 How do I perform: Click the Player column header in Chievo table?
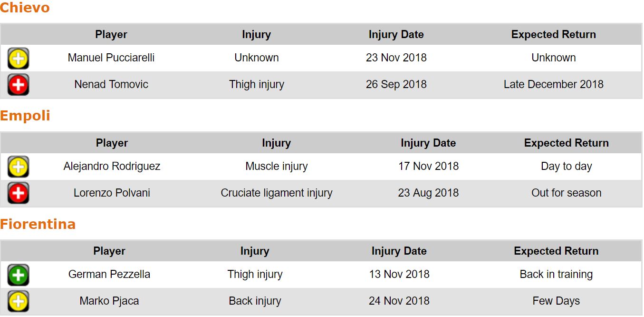pyautogui.click(x=111, y=35)
